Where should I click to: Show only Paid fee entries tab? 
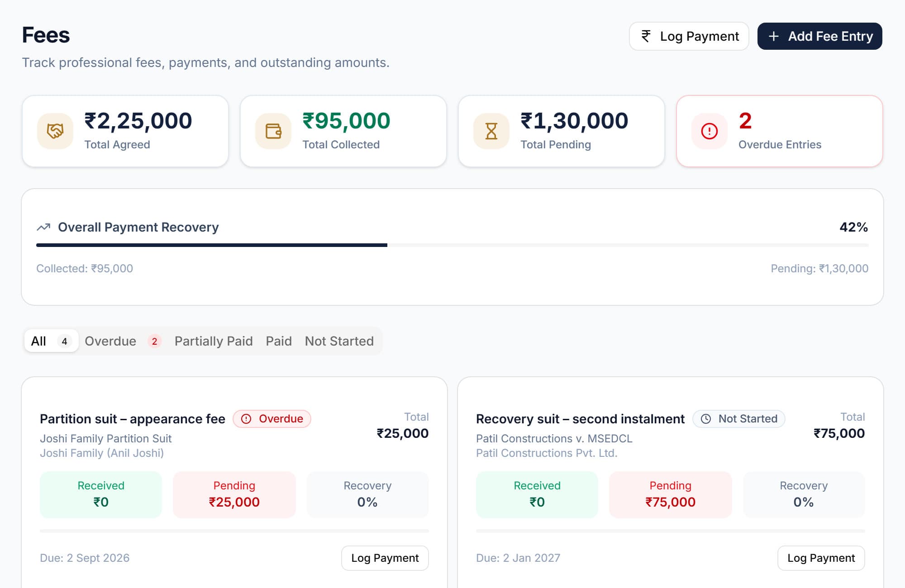[279, 341]
